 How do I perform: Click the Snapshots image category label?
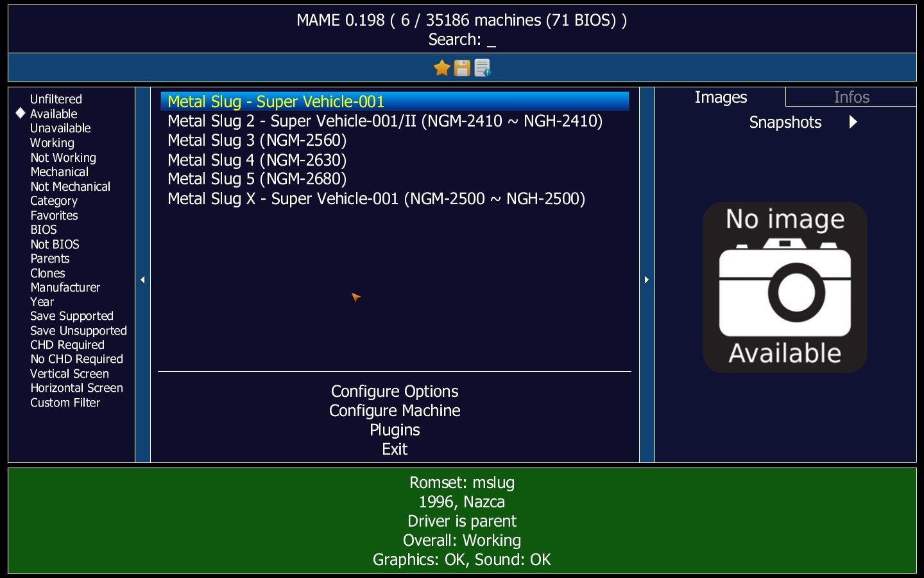[x=785, y=122]
